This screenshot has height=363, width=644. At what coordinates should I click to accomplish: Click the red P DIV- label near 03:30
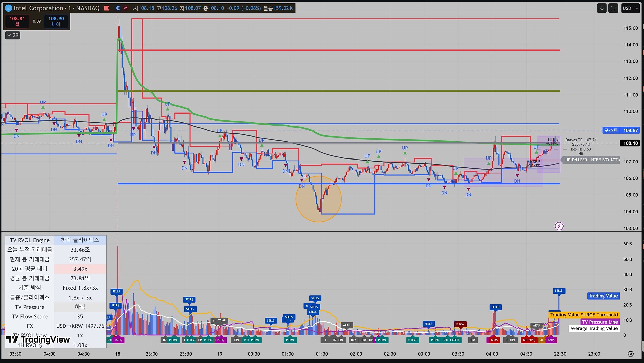tap(460, 324)
